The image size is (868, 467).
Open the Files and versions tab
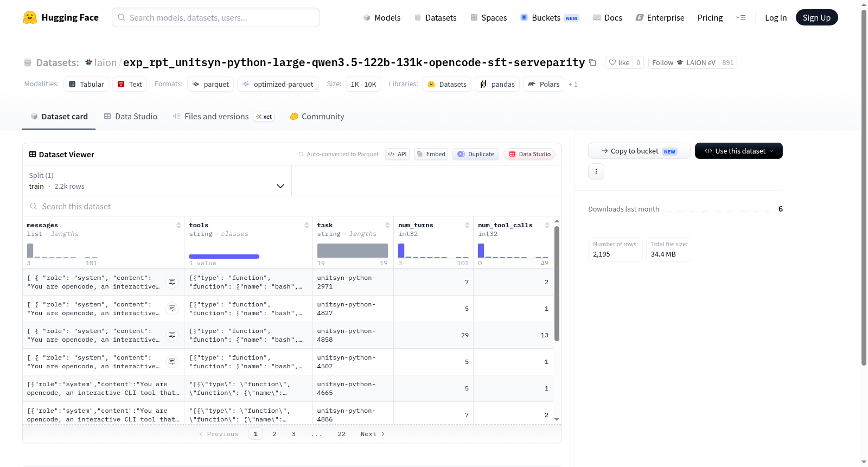click(x=224, y=117)
